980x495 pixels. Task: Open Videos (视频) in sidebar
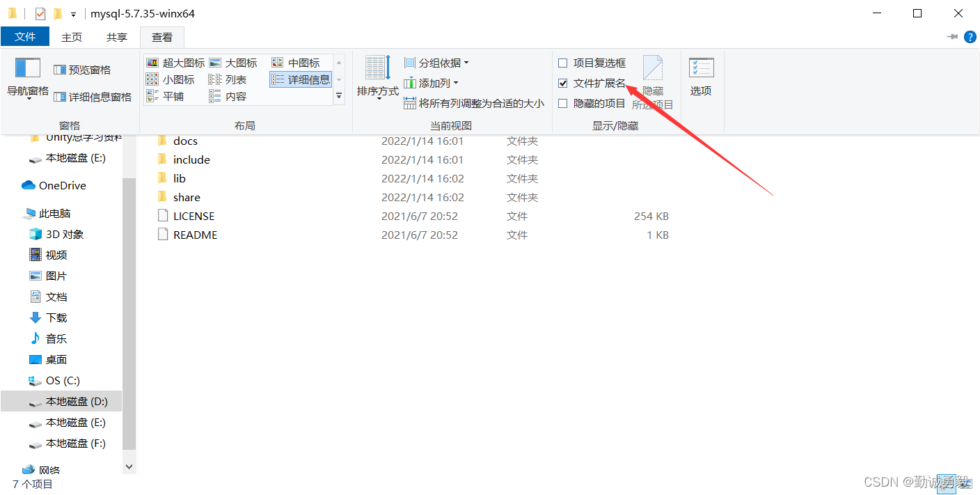point(48,255)
